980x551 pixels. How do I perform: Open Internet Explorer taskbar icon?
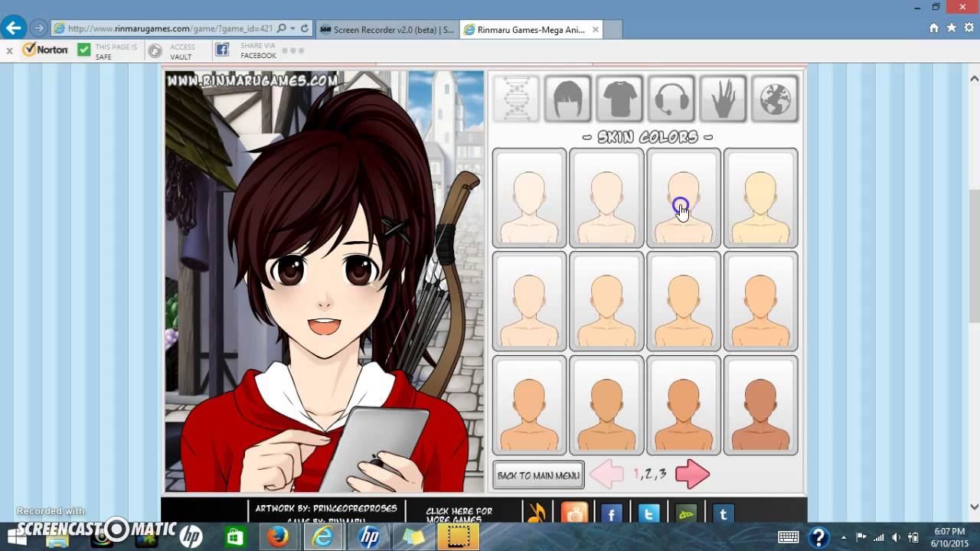323,536
